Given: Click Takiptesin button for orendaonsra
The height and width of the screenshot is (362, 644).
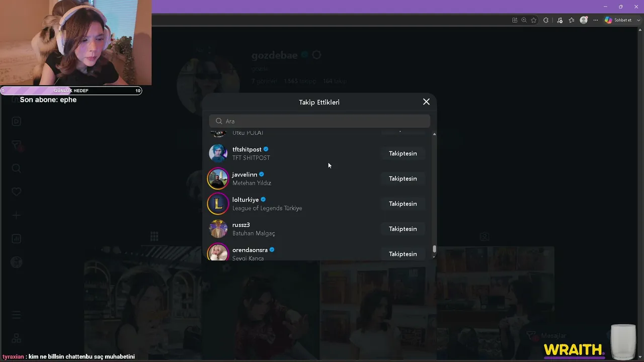Looking at the screenshot, I should click(403, 254).
